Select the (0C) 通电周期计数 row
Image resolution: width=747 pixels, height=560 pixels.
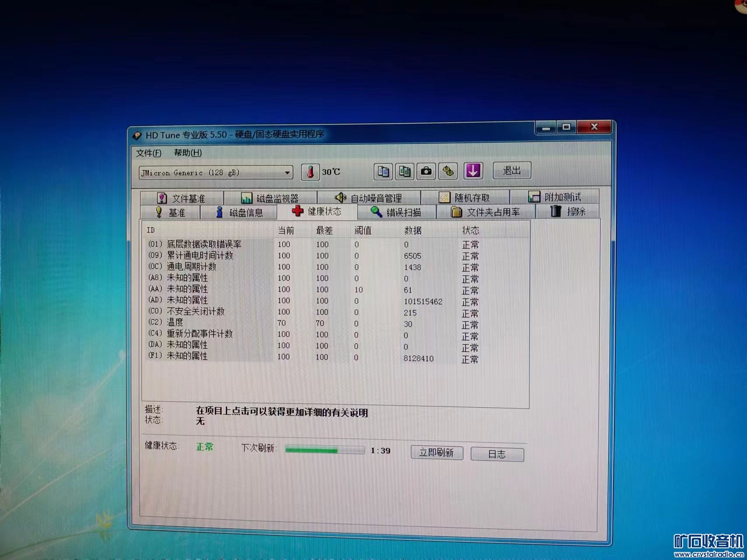[314, 267]
